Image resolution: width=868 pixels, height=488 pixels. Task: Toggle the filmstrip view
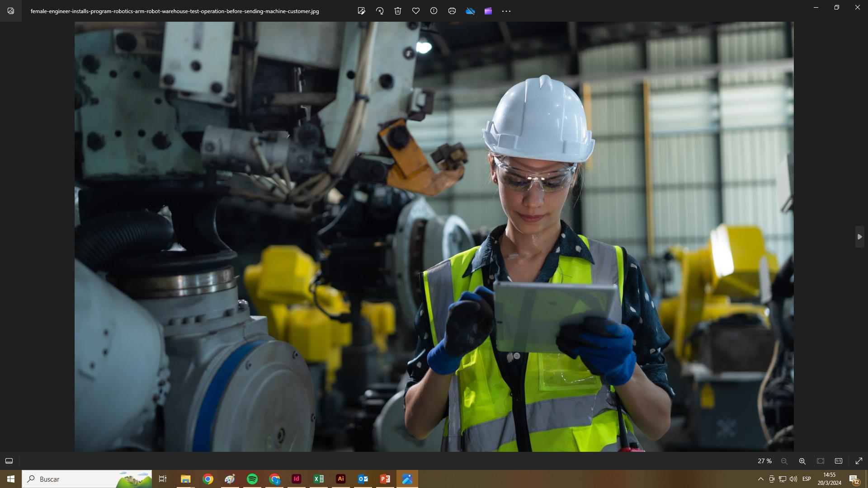(9, 461)
